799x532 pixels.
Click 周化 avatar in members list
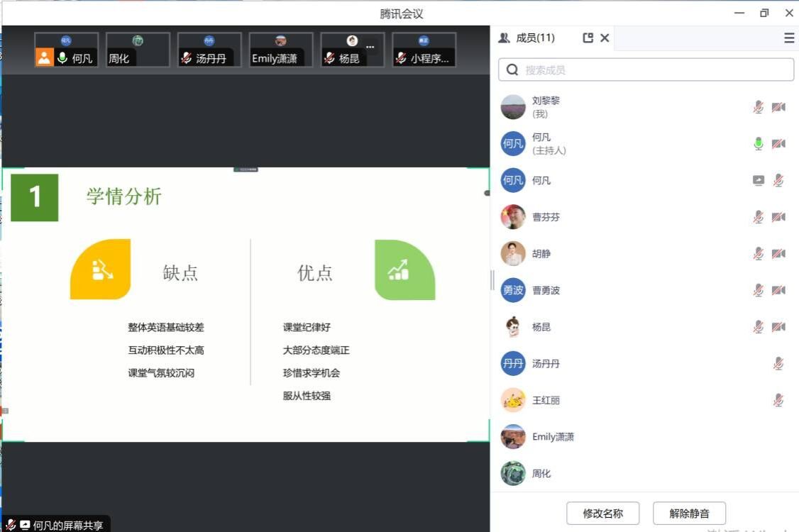(x=513, y=473)
